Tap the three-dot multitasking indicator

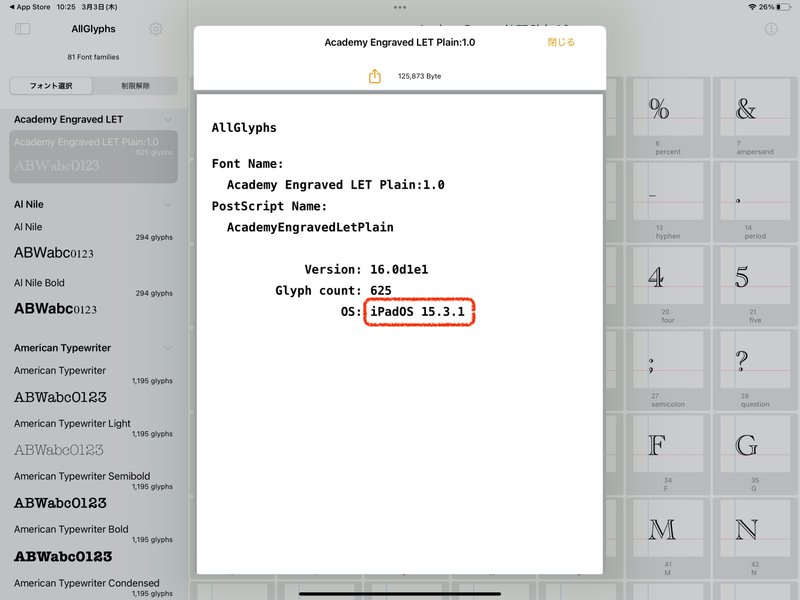[x=400, y=8]
